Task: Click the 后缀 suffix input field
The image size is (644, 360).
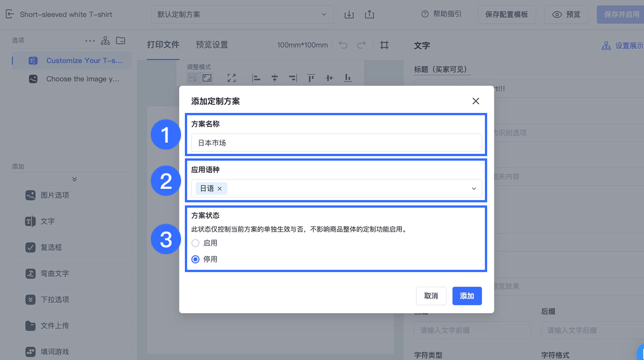Action: (x=592, y=330)
